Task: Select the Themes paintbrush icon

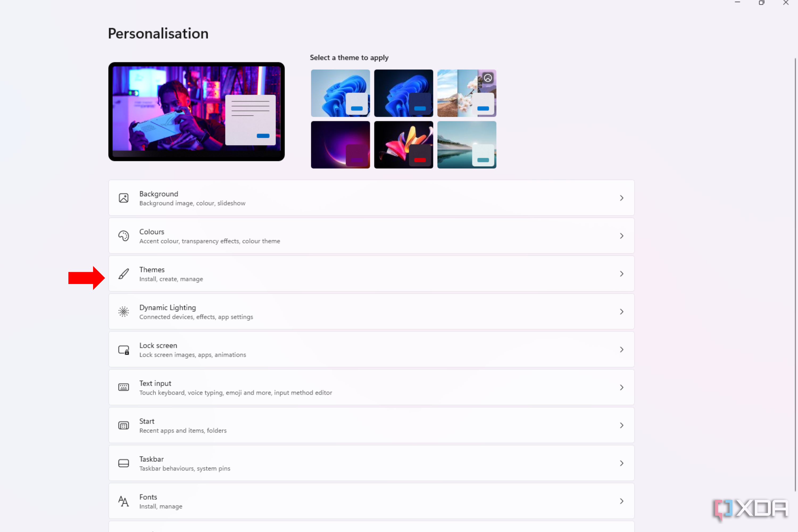Action: [x=123, y=273]
